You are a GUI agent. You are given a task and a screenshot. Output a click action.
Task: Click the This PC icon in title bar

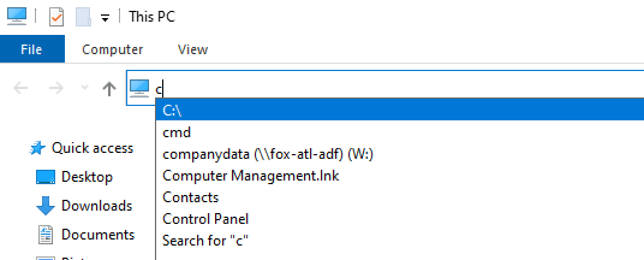17,17
